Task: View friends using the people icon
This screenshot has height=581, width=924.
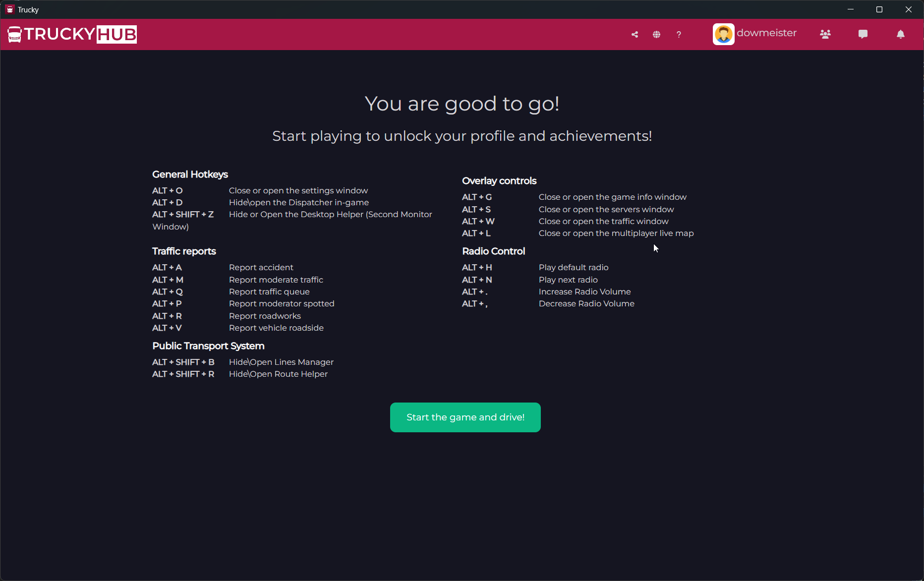Action: 825,34
